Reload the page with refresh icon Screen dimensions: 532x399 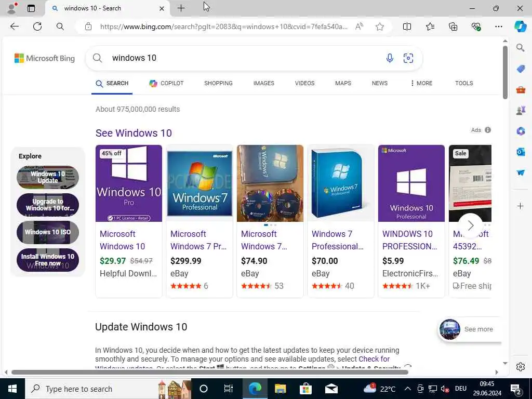(37, 26)
